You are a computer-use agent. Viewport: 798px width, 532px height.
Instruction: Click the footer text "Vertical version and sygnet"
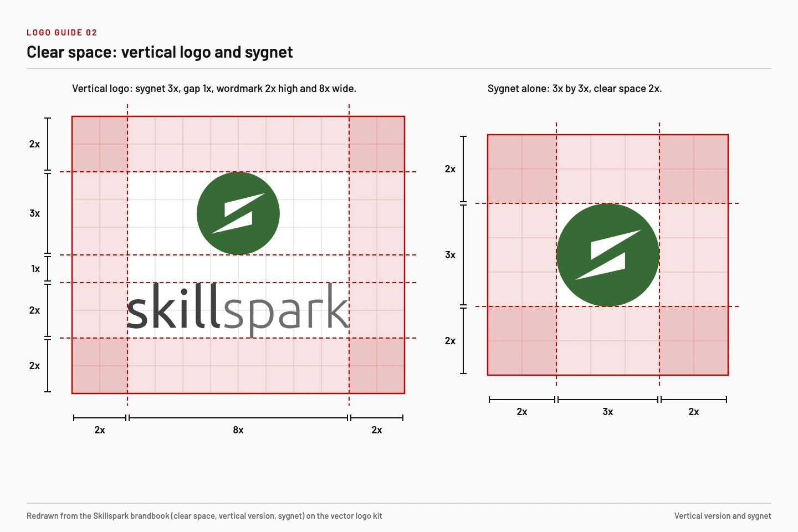pos(723,516)
